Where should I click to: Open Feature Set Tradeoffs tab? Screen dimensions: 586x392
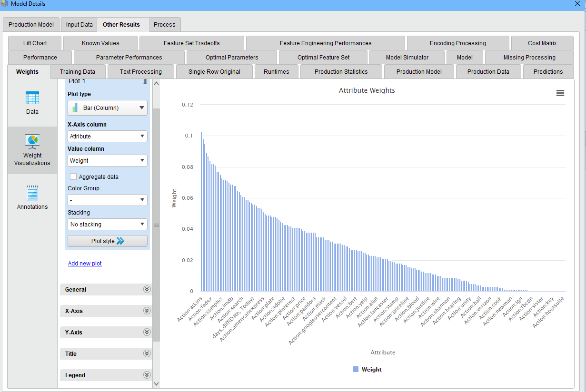[192, 43]
